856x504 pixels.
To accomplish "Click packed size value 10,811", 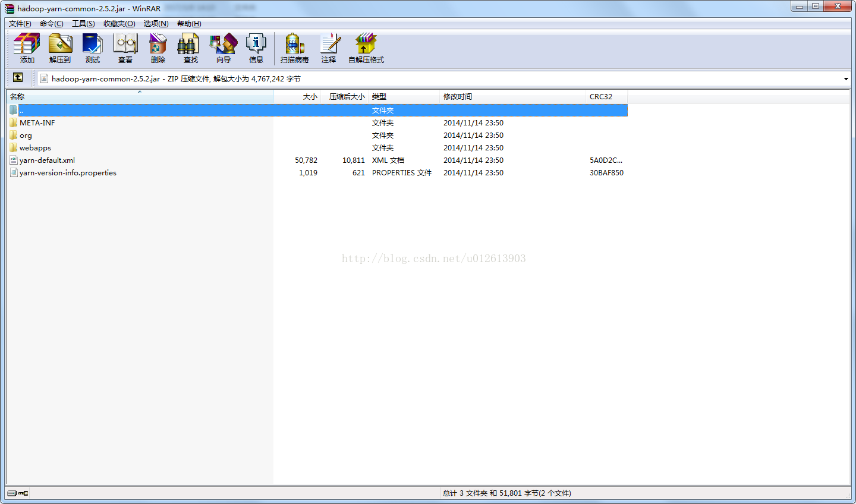I will tap(354, 160).
